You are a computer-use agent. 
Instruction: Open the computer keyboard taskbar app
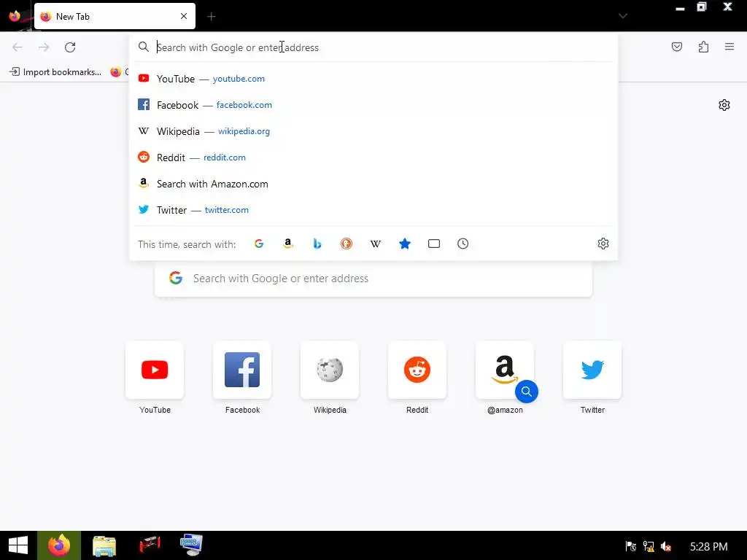[192, 545]
